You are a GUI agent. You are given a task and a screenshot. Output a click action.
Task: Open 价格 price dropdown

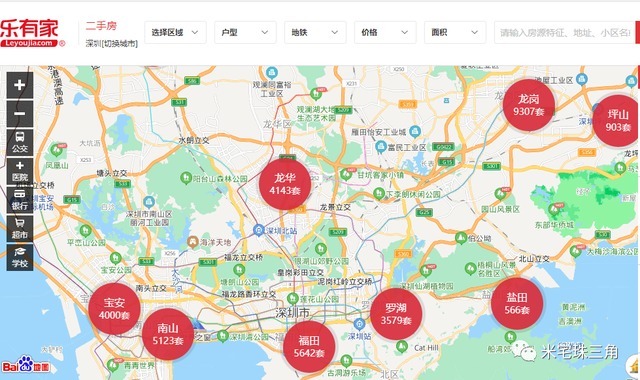click(x=385, y=32)
